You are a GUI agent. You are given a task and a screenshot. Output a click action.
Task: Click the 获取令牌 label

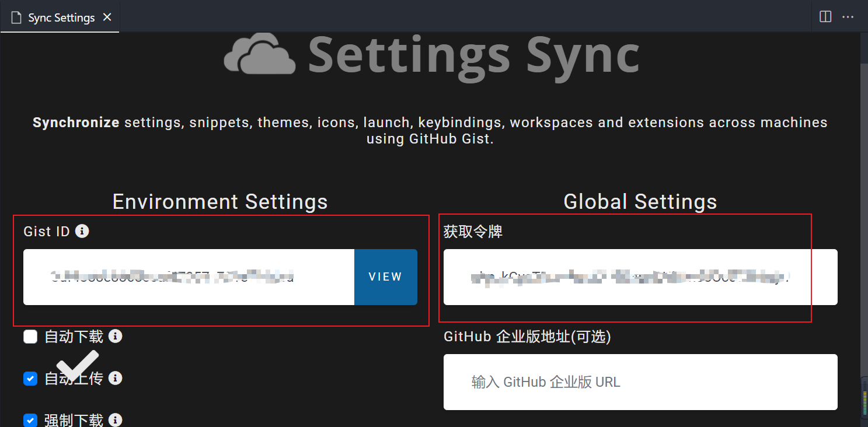tap(473, 232)
